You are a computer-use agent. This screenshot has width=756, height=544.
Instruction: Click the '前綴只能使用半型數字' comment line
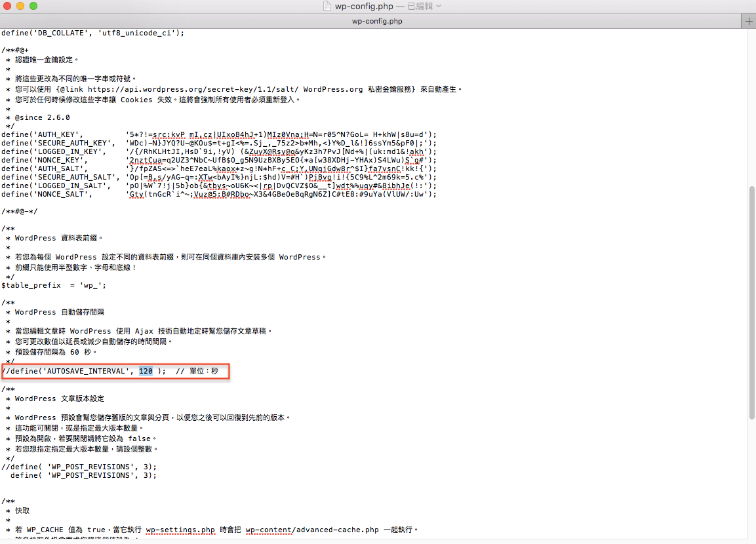click(71, 267)
